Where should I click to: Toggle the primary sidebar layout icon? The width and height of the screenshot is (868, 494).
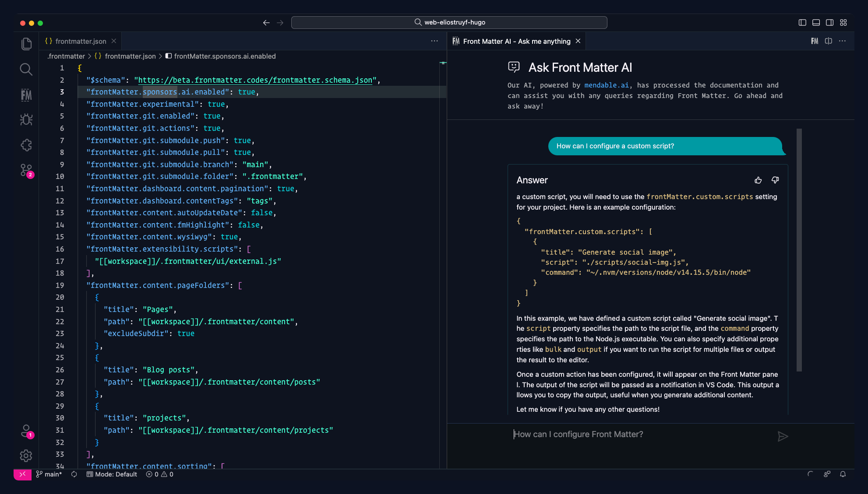tap(802, 23)
